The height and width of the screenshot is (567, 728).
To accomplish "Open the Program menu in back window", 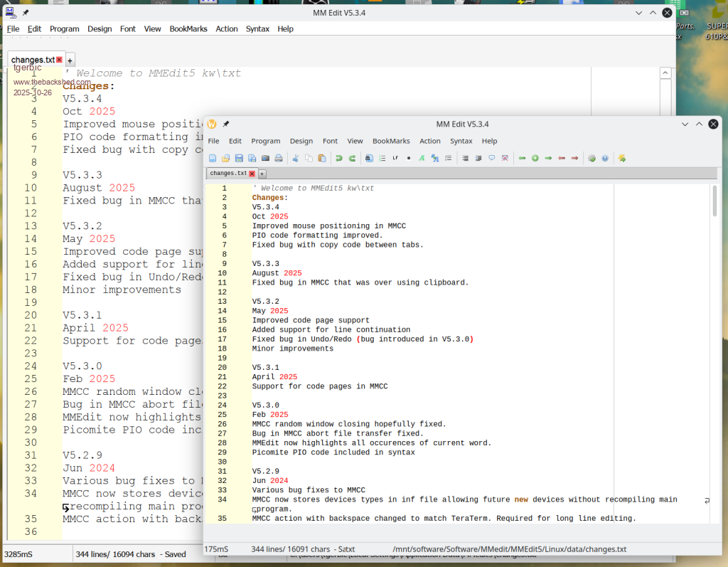I will tap(64, 29).
